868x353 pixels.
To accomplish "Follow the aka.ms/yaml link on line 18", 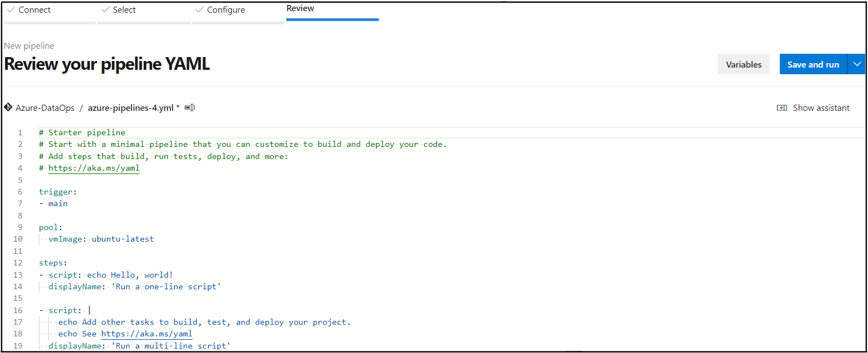I will (x=146, y=334).
